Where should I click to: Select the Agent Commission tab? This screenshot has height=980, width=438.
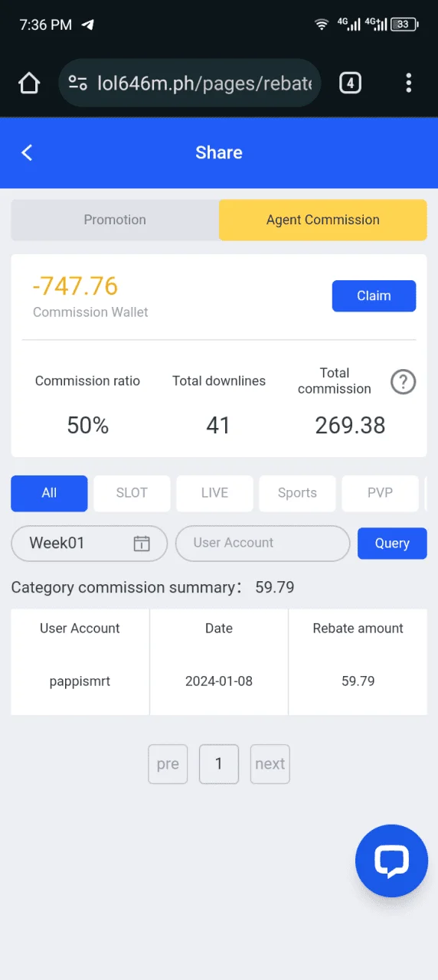pyautogui.click(x=323, y=220)
